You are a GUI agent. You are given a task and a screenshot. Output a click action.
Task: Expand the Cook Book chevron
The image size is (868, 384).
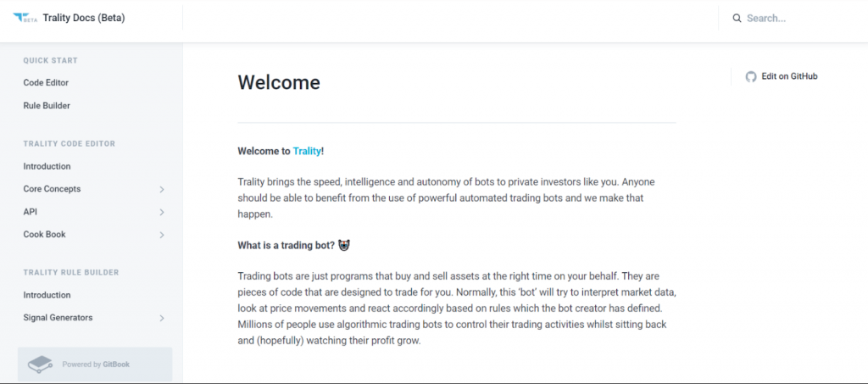(x=162, y=235)
